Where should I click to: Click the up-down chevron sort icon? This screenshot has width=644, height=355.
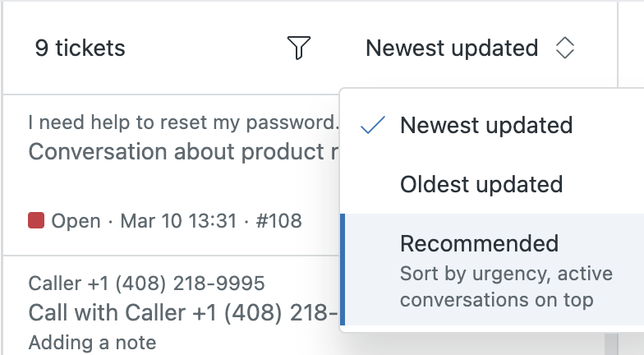click(564, 48)
